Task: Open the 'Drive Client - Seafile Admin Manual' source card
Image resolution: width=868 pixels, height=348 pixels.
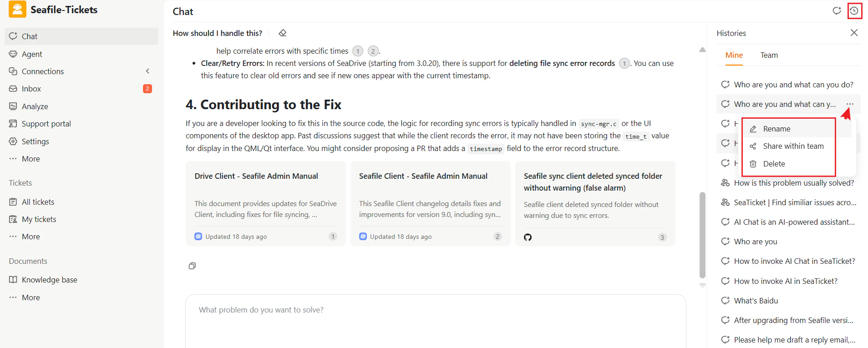Action: (266, 203)
